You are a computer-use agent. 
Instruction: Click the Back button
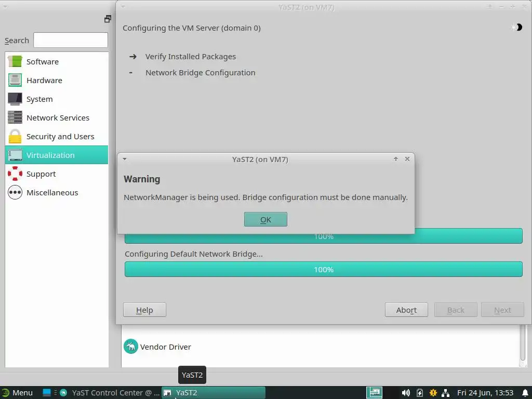(455, 310)
